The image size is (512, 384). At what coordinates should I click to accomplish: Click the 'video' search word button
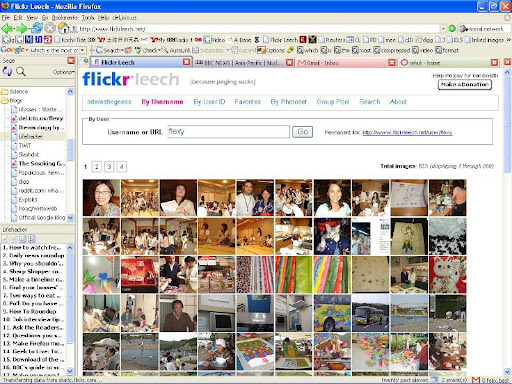[x=423, y=50]
